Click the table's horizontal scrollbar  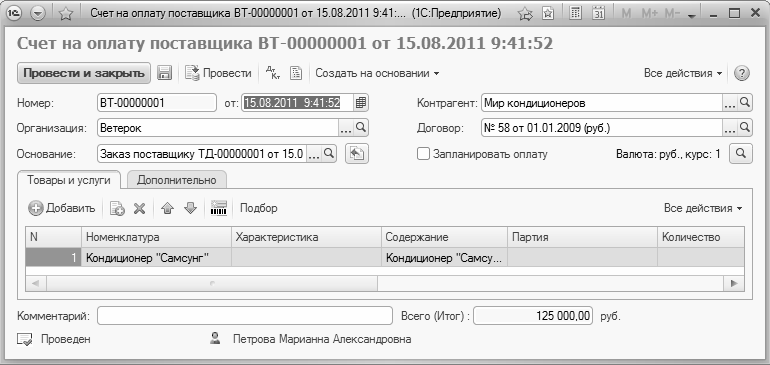[385, 283]
